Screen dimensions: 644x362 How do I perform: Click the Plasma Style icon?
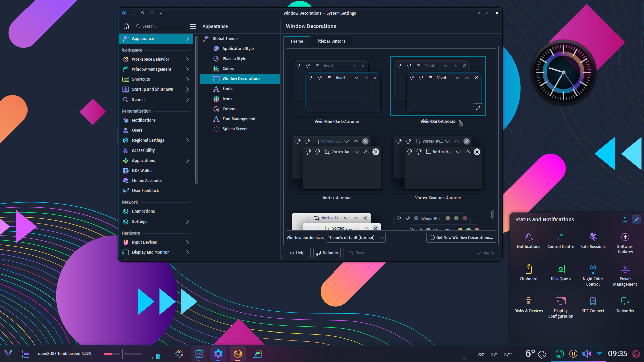click(x=216, y=59)
